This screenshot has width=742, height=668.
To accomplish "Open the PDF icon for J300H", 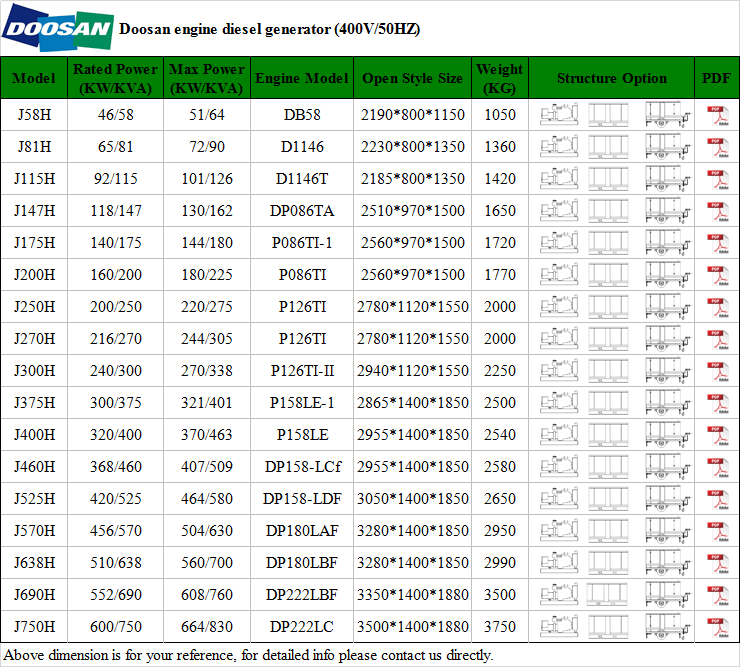I will 718,371.
